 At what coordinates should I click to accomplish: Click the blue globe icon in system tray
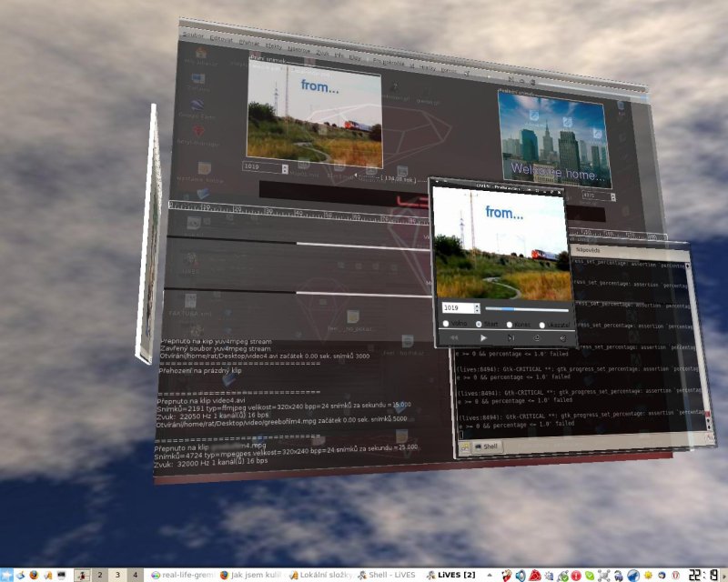click(633, 576)
